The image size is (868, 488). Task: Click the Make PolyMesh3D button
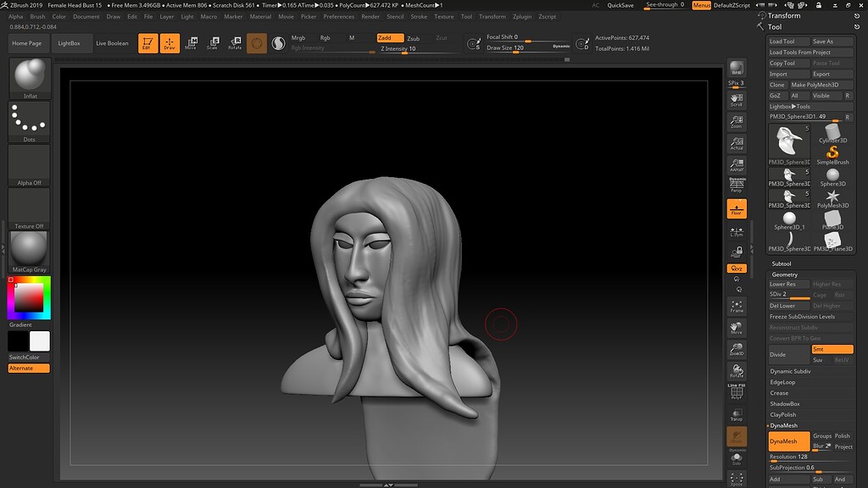click(817, 85)
